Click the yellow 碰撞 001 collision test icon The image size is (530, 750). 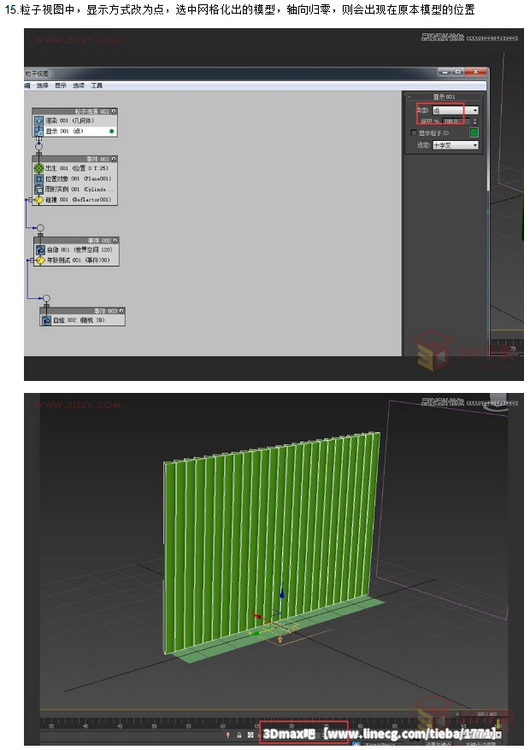coord(39,199)
